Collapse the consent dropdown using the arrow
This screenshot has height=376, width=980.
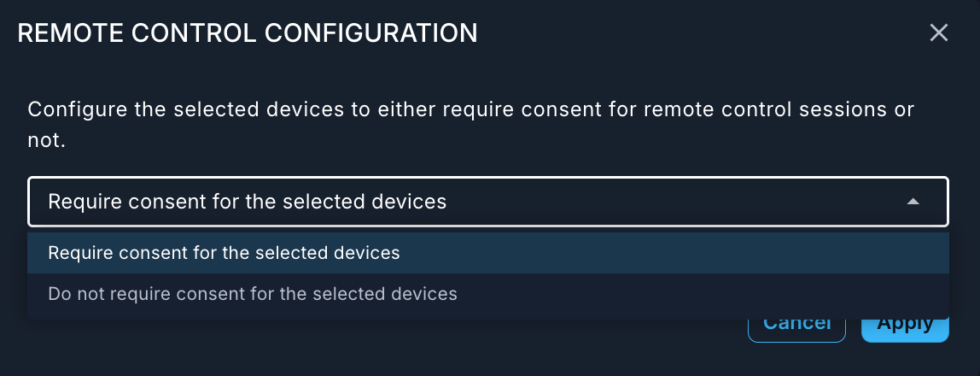tap(913, 202)
